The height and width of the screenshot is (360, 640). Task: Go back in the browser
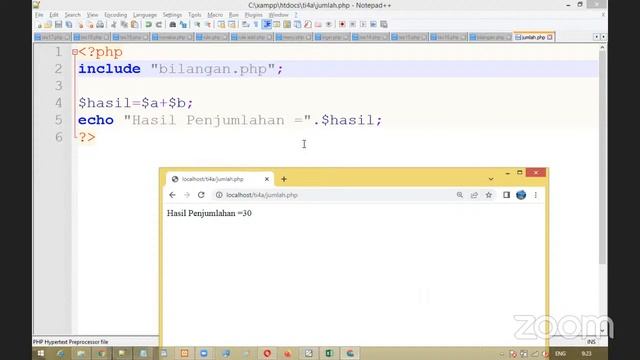pyautogui.click(x=172, y=195)
